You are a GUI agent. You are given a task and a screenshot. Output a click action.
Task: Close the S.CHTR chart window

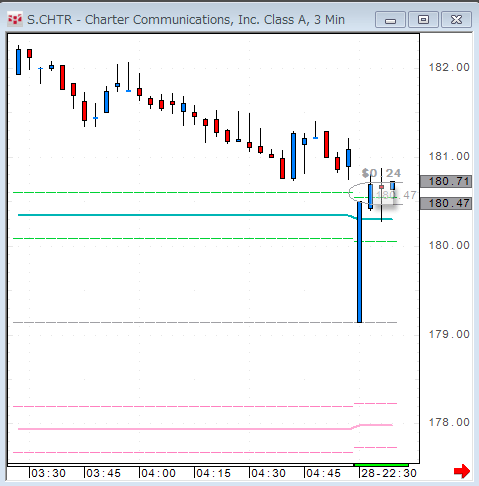456,20
